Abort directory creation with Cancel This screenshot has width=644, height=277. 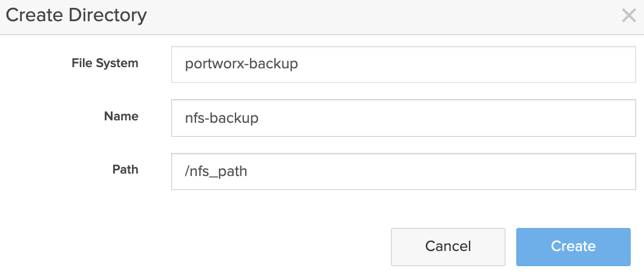(448, 247)
